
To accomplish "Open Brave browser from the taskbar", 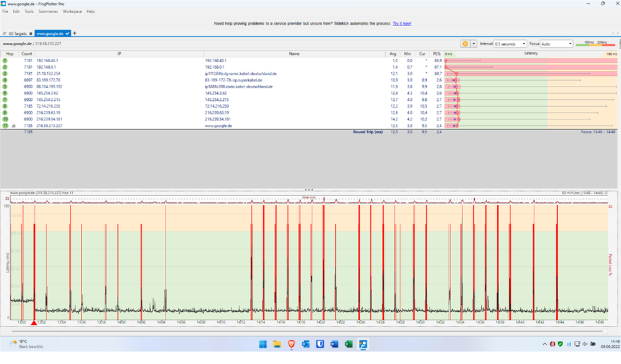I will point(291,343).
